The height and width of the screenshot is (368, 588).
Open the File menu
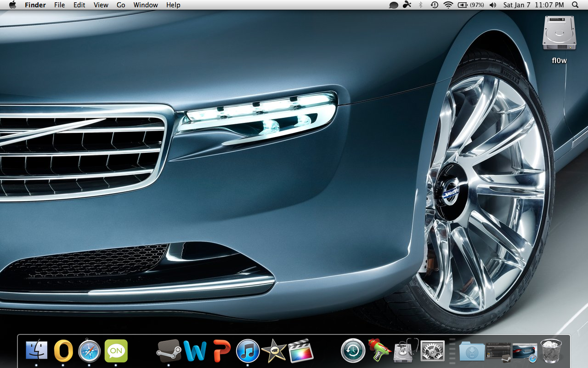59,5
